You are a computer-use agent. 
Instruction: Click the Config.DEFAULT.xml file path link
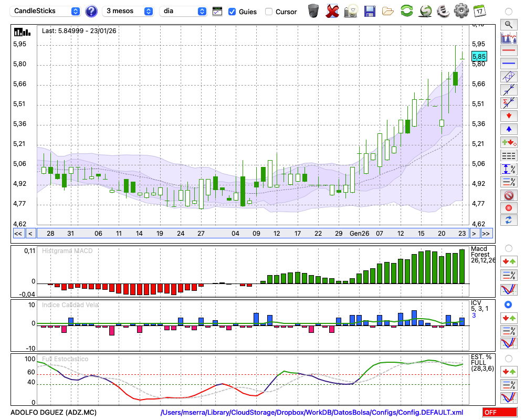tap(312, 413)
